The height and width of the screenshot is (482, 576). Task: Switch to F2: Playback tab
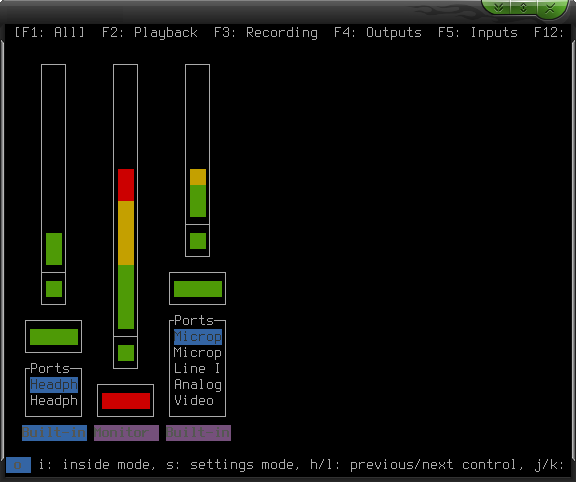(x=150, y=33)
